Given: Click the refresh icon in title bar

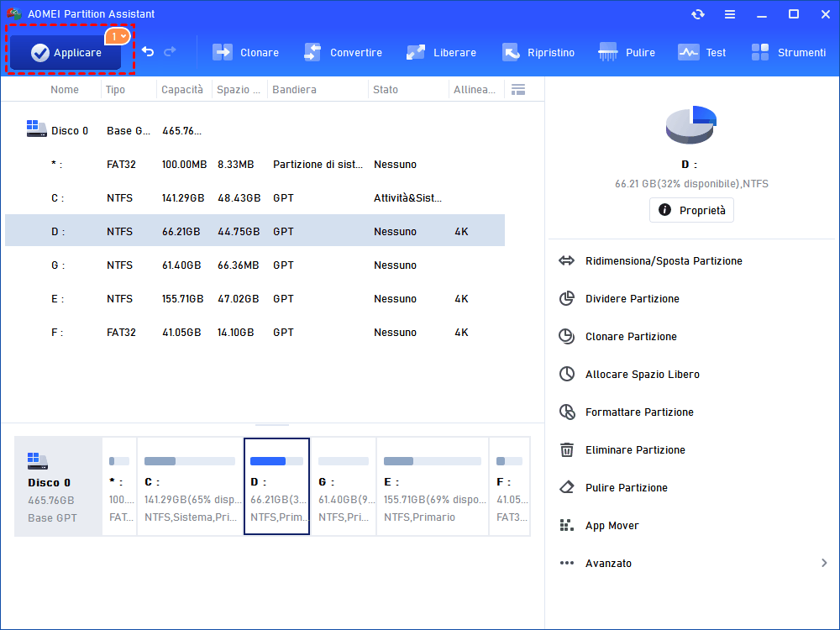Looking at the screenshot, I should 698,14.
